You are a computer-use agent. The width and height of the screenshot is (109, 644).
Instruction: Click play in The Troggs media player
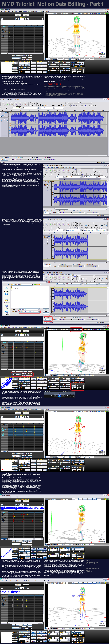pyautogui.click(x=60, y=395)
